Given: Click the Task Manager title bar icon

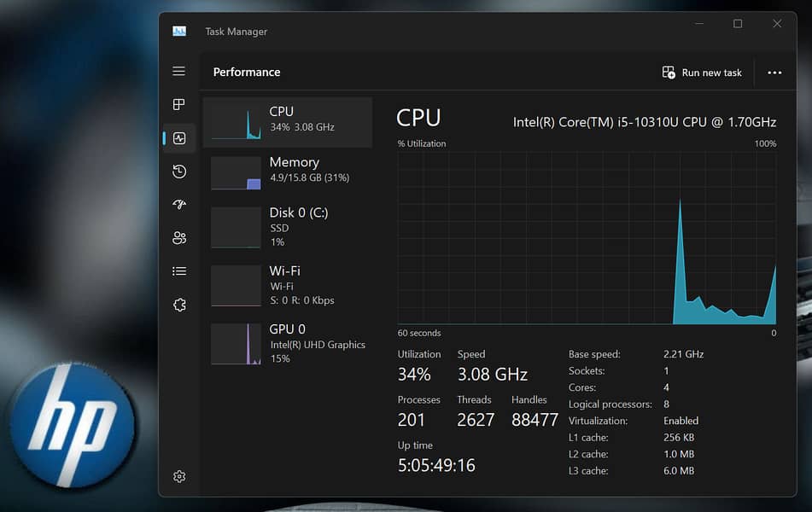Looking at the screenshot, I should 179,32.
